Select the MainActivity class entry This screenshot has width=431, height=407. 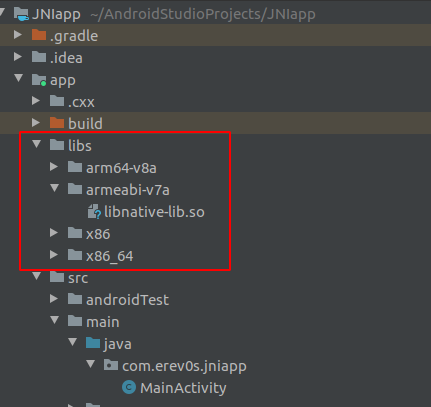click(174, 388)
